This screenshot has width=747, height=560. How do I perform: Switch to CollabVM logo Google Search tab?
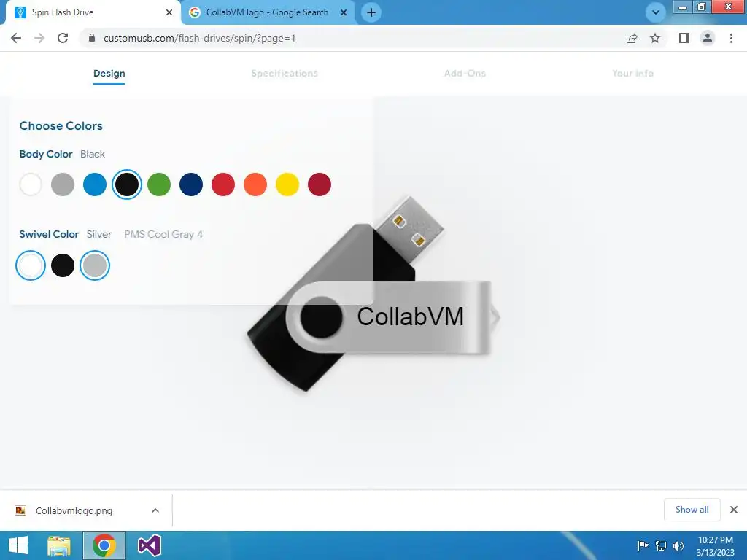pos(268,12)
